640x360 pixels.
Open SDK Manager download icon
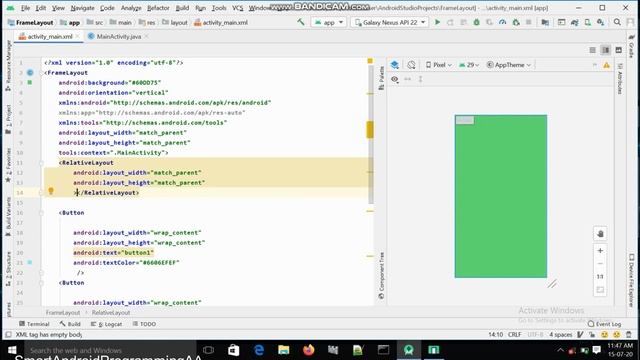point(600,22)
